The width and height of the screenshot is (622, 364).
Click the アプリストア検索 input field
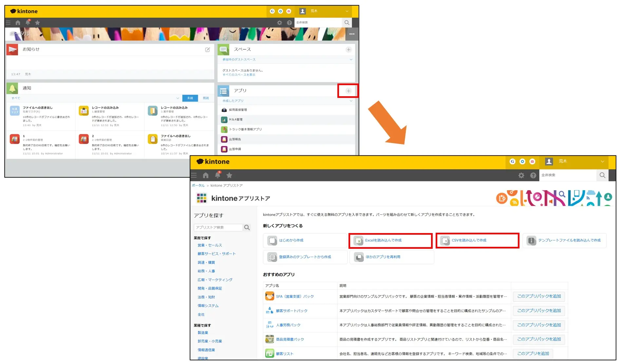coord(218,227)
